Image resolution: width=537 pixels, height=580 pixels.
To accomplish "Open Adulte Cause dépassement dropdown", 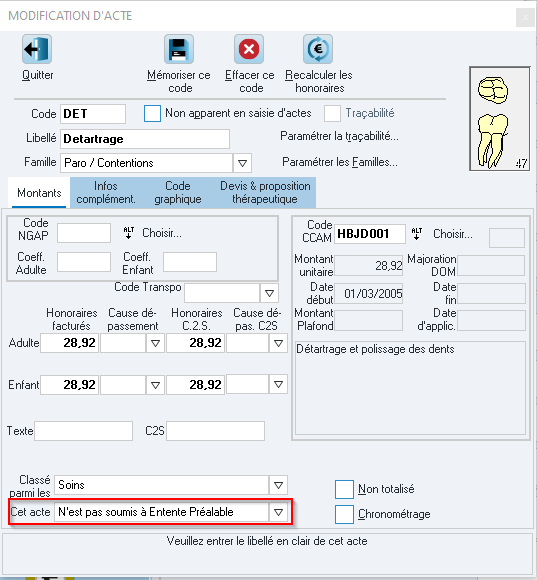I will tap(155, 343).
